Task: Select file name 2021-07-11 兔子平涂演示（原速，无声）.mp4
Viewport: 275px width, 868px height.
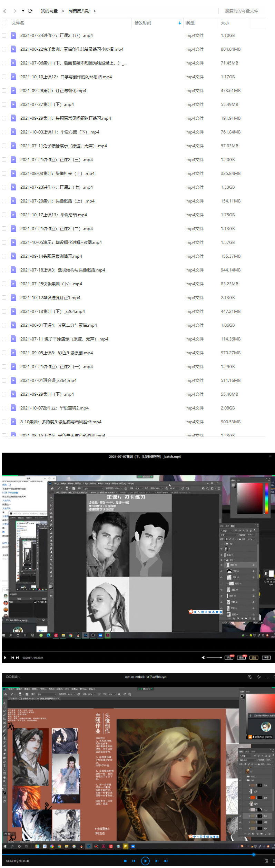Action: (64, 339)
